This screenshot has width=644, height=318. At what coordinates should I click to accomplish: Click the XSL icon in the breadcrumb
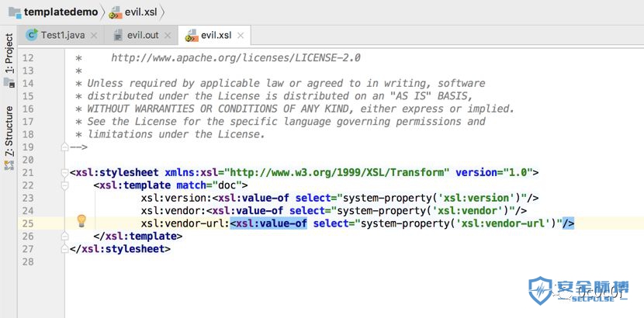coord(116,13)
